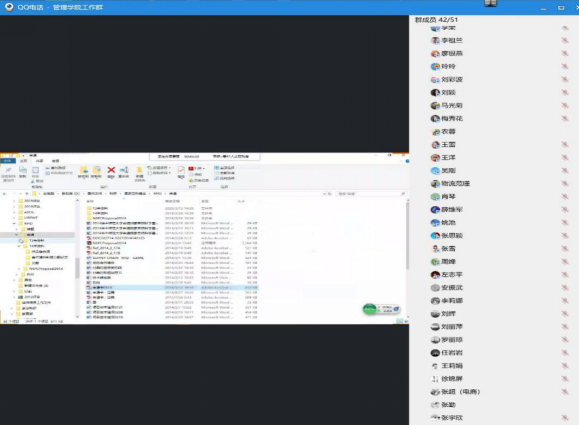This screenshot has height=425, width=579.
Task: Click muted microphone icon next to 玲玲
Action: pos(565,66)
